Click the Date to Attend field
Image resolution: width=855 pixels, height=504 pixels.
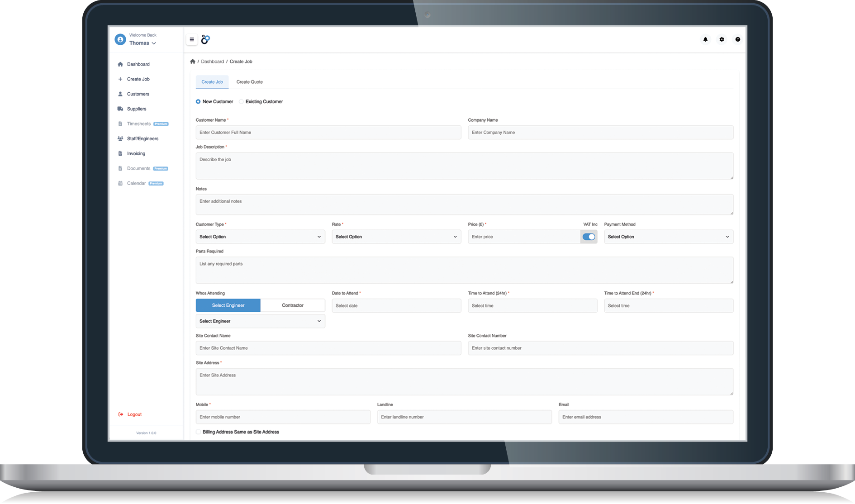pyautogui.click(x=396, y=306)
